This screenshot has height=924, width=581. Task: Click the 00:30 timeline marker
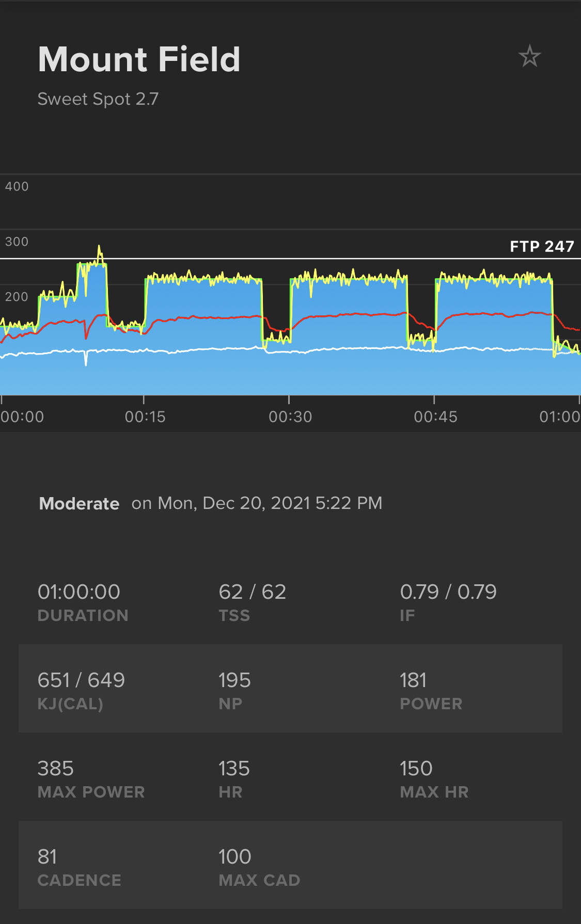[290, 416]
